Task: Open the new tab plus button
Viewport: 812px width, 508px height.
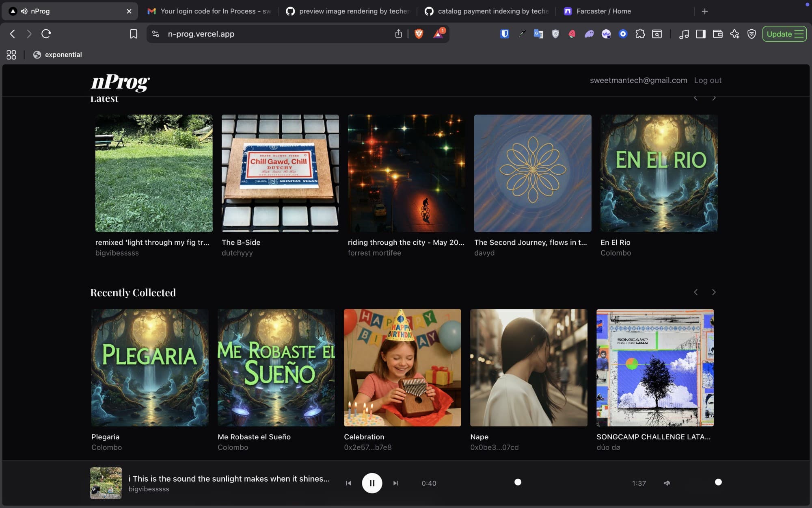Action: (x=705, y=11)
